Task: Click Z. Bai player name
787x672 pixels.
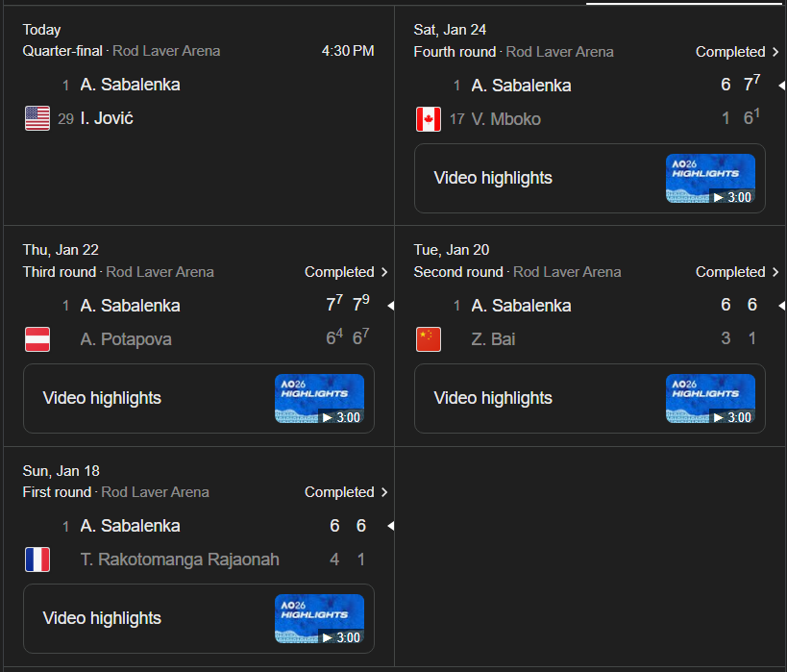Action: [x=493, y=339]
